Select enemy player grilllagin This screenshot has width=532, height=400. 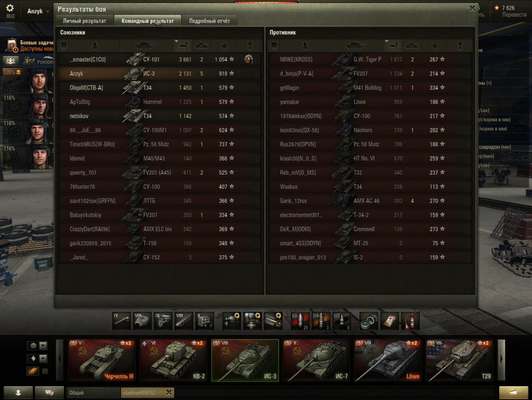pos(289,88)
